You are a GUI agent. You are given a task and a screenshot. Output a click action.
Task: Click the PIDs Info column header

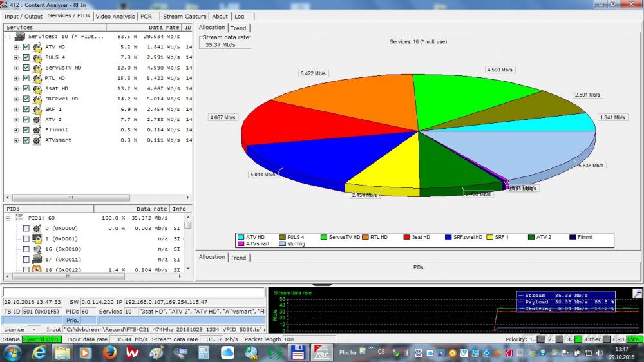tap(179, 209)
